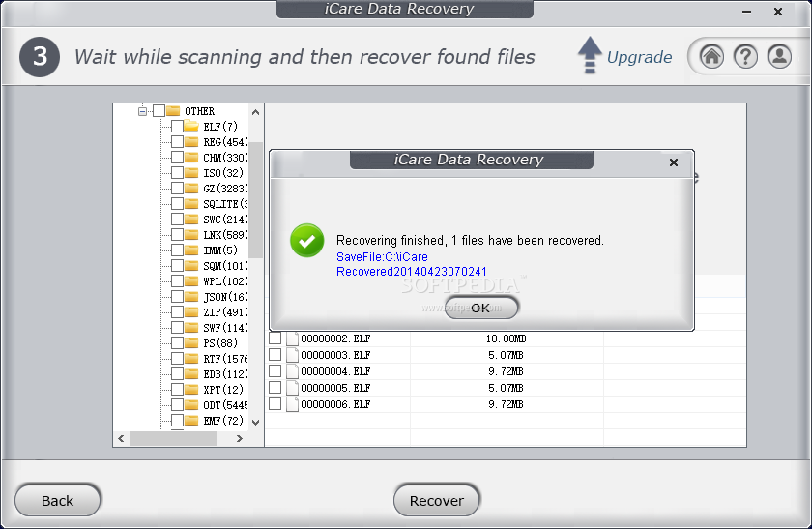Screen dimensions: 812x529
Task: Click the tree scroll right arrow
Action: point(240,438)
